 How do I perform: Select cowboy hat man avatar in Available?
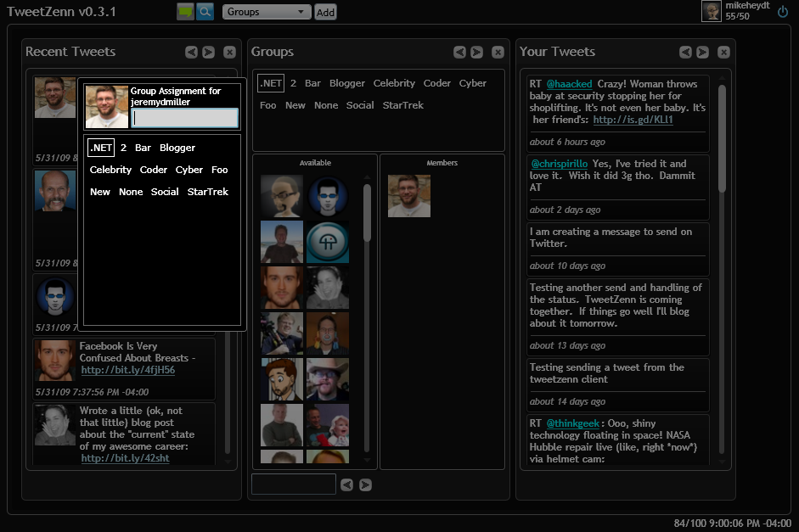(328, 379)
